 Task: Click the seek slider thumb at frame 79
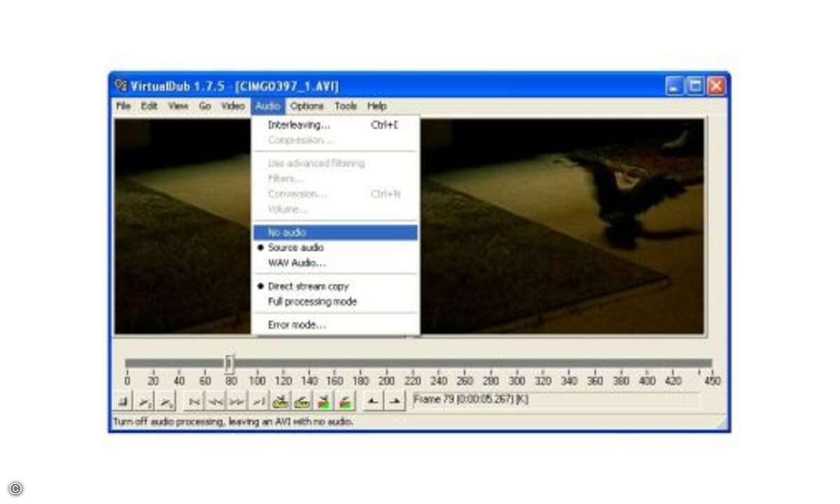(229, 363)
